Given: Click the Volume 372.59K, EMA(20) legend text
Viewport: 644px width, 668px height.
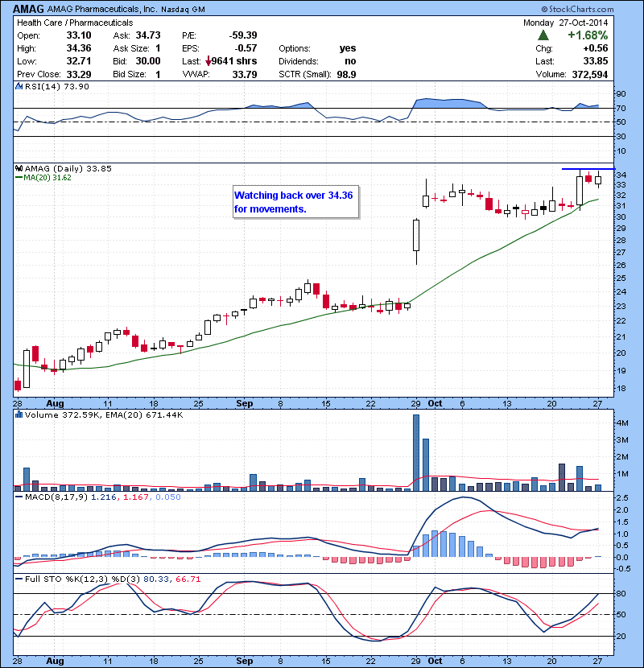Looking at the screenshot, I should coord(104,414).
